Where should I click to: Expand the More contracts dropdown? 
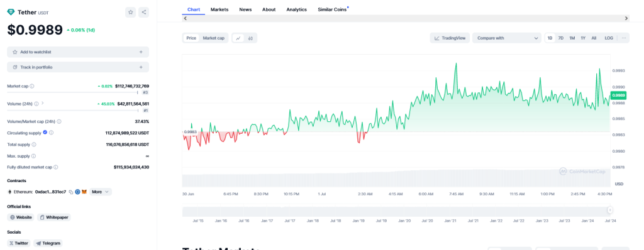coord(101,192)
